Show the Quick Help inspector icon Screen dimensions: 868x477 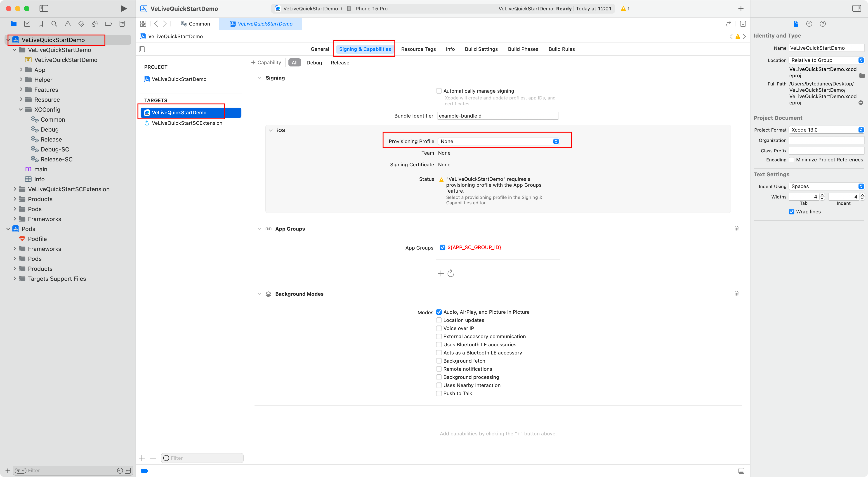point(823,24)
